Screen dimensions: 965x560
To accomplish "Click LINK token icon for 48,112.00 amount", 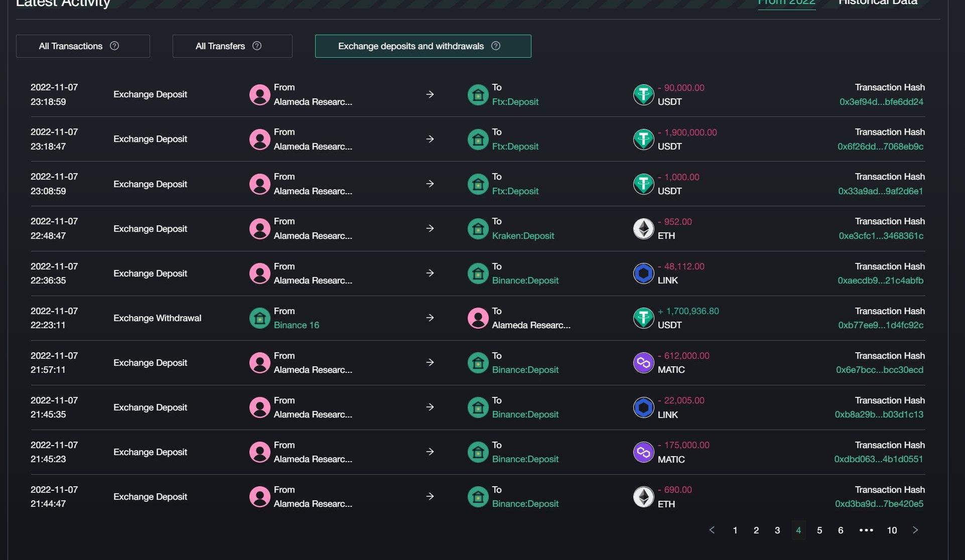I will 643,273.
